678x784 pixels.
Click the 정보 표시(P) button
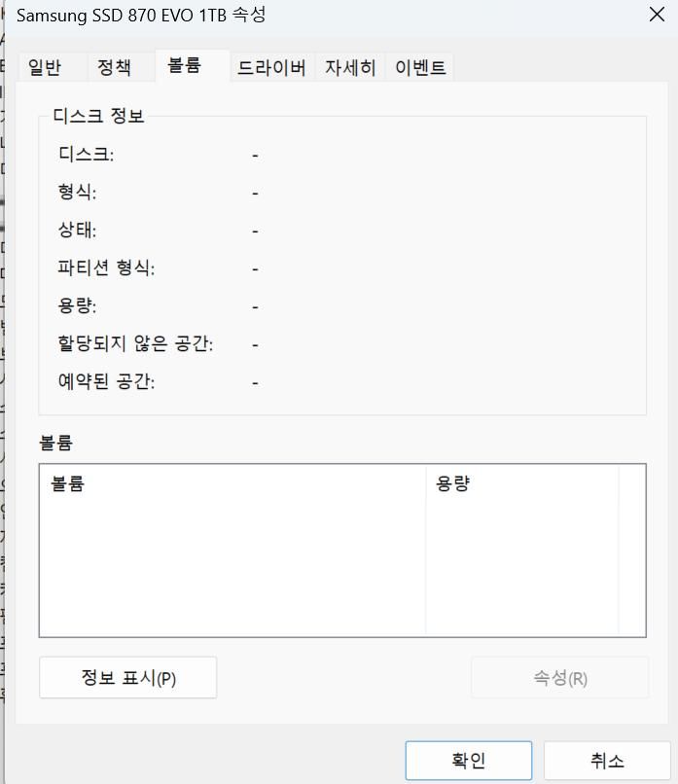[127, 678]
